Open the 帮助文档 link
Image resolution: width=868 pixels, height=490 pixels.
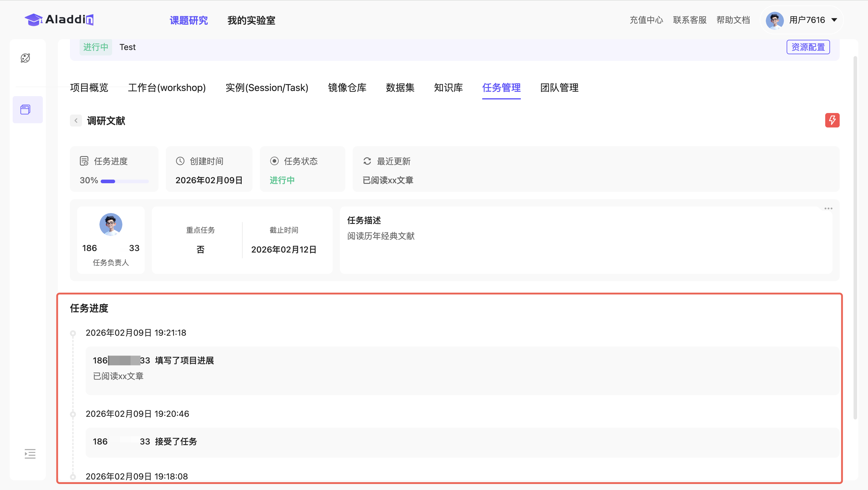coord(733,20)
